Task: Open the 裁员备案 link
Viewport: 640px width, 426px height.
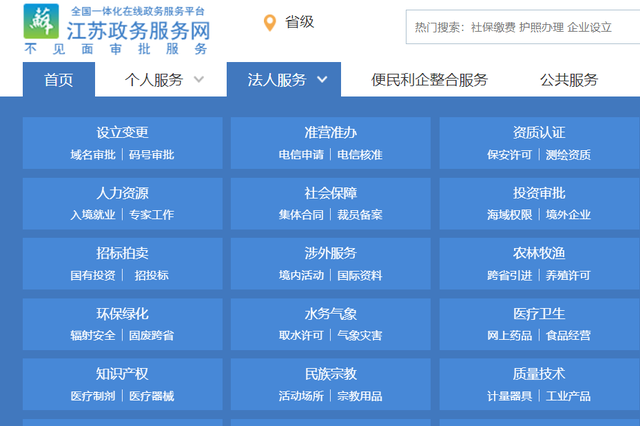Action: (360, 215)
